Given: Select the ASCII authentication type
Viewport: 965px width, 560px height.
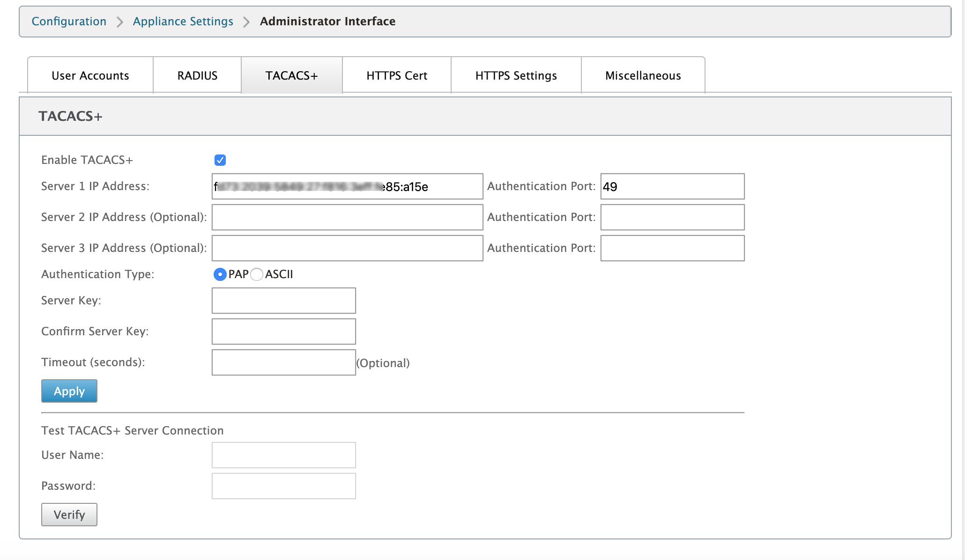Looking at the screenshot, I should pos(257,274).
